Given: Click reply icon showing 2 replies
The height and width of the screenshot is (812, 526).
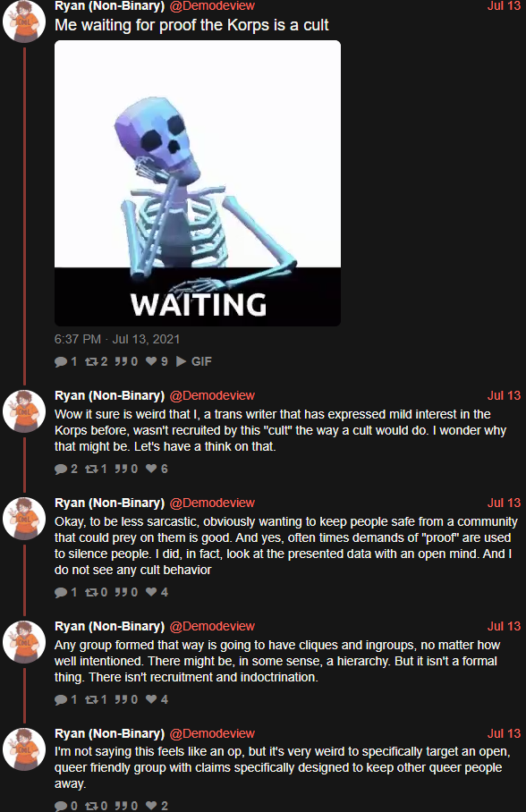Looking at the screenshot, I should 61,469.
